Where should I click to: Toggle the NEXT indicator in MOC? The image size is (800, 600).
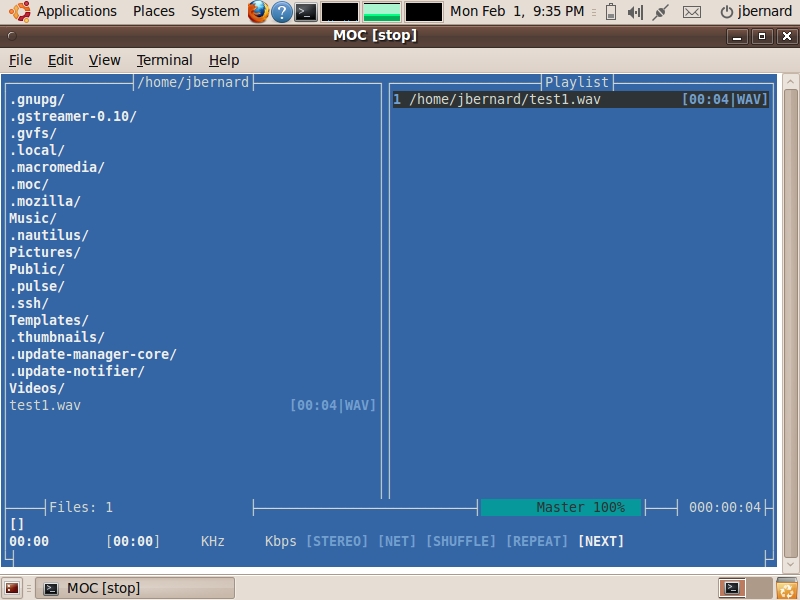pyautogui.click(x=601, y=541)
